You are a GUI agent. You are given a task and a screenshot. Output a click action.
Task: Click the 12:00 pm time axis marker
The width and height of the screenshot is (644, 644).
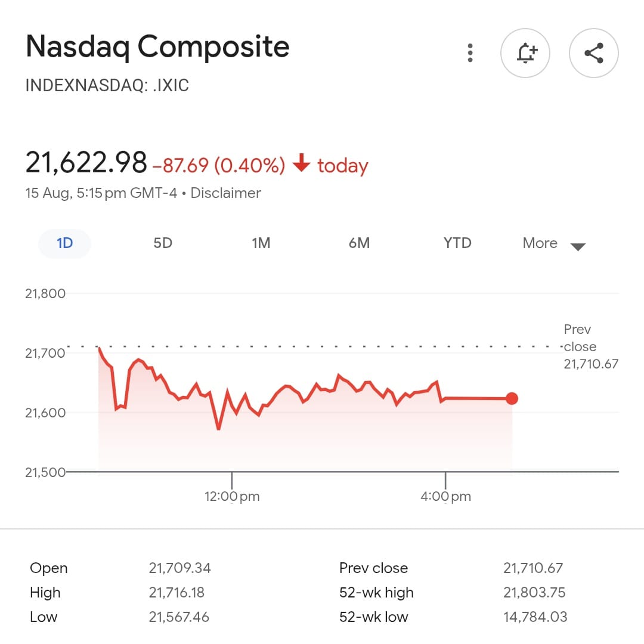coord(232,496)
